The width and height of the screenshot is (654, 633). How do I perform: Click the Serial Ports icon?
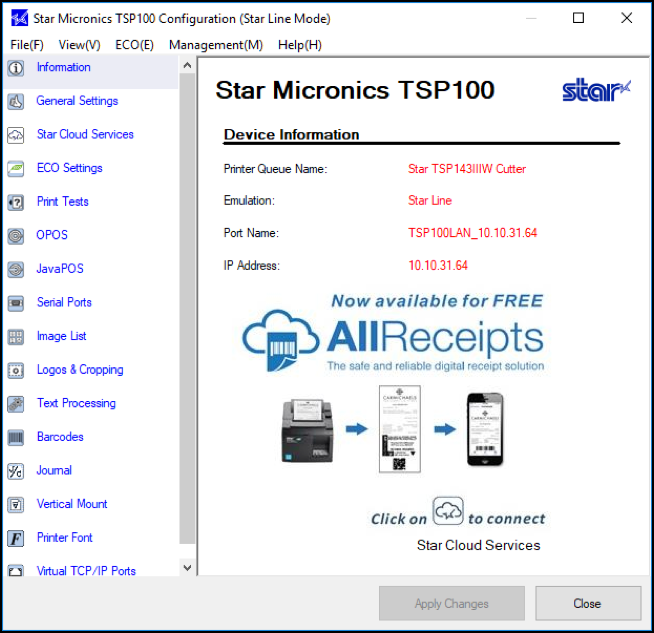click(x=16, y=303)
